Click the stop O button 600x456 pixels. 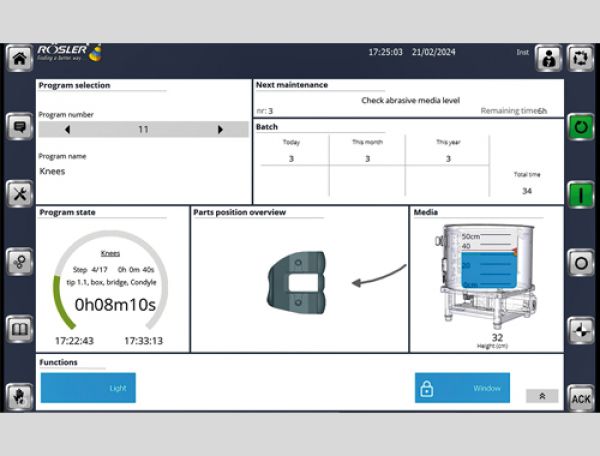[x=581, y=263]
